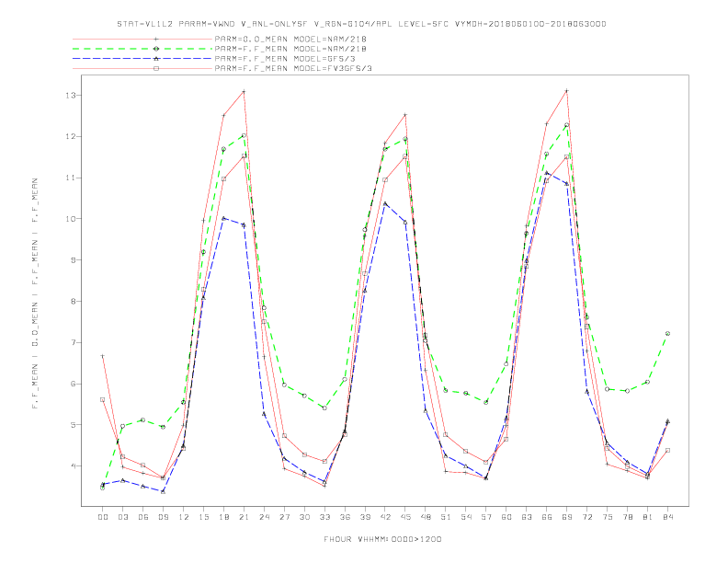Screen dimensions: 728x563
Task: Click x-axis tick label 12
Action: pos(184,517)
